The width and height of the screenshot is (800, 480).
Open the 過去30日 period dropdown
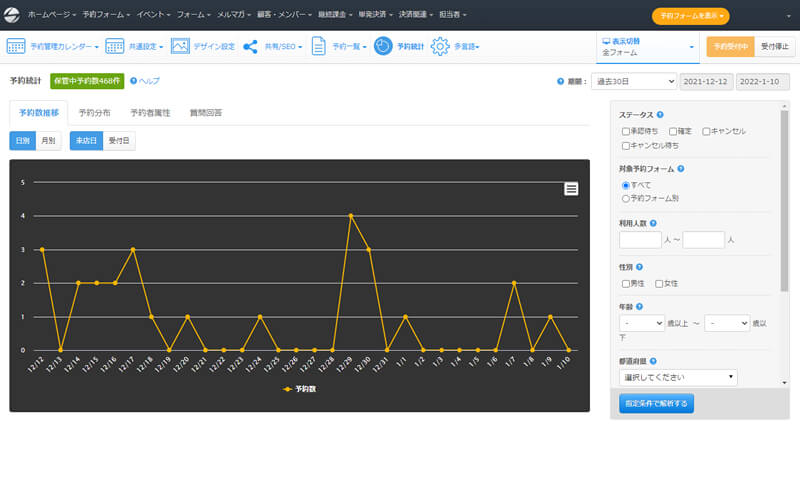click(633, 81)
